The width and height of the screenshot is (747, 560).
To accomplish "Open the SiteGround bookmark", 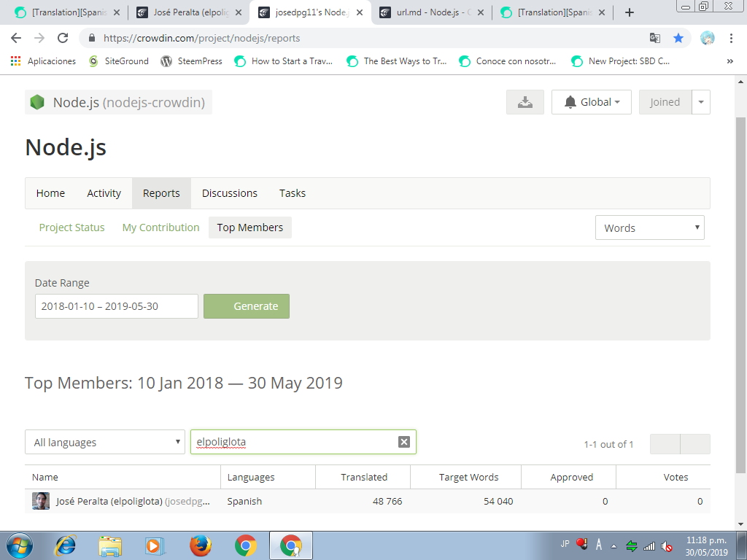I will [119, 61].
